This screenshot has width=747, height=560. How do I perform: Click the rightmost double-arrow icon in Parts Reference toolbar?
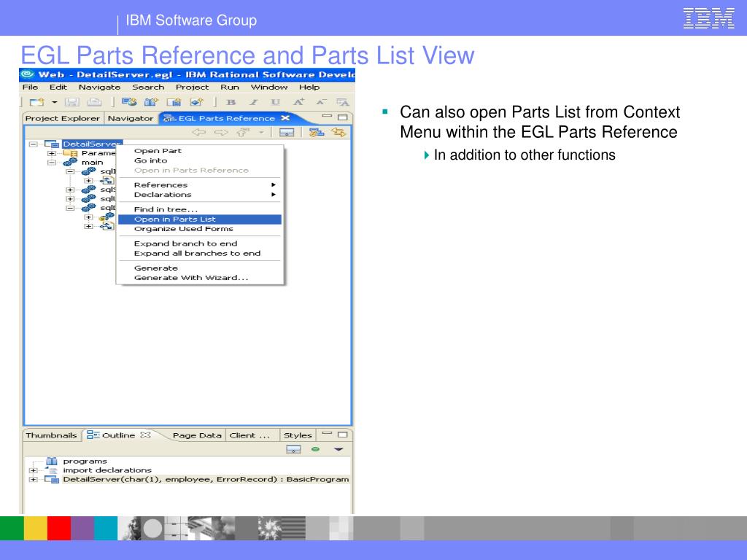(x=338, y=132)
